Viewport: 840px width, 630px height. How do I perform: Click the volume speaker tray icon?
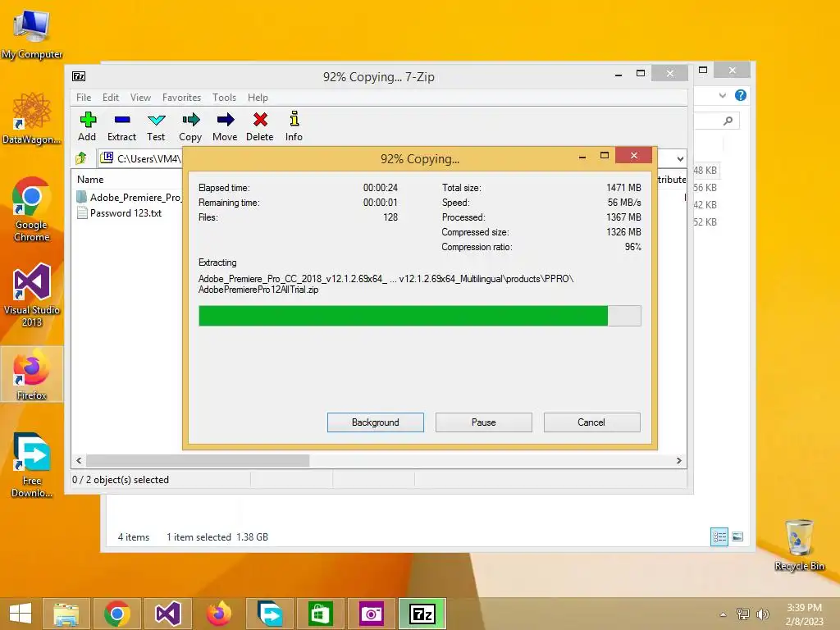(x=762, y=614)
